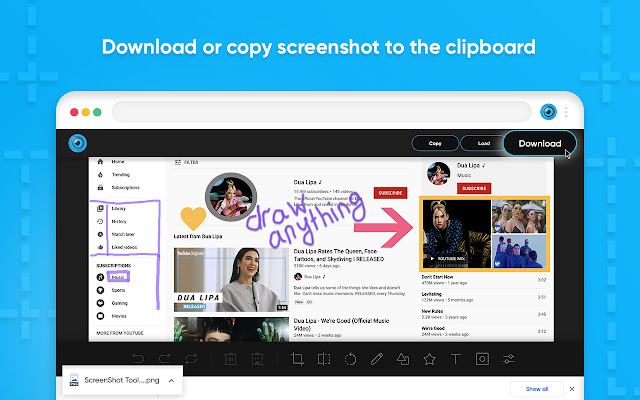Select the Text tool icon
This screenshot has height=400, width=640.
456,358
